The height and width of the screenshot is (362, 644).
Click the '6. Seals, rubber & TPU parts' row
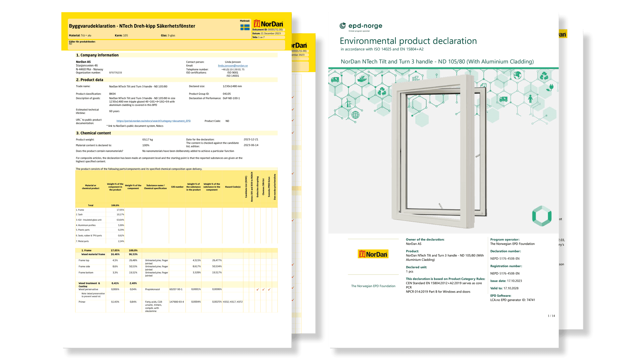coord(100,236)
